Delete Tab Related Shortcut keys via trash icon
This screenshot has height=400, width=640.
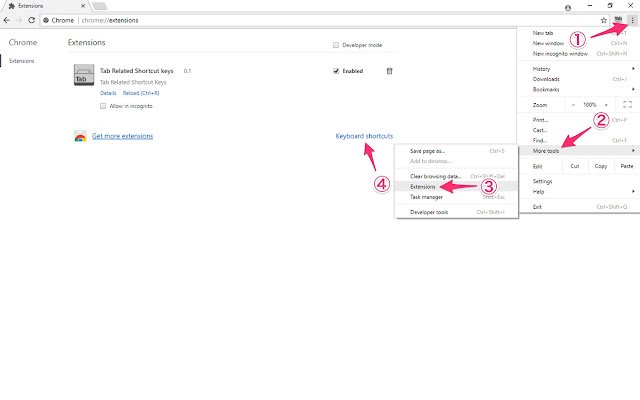(x=389, y=71)
